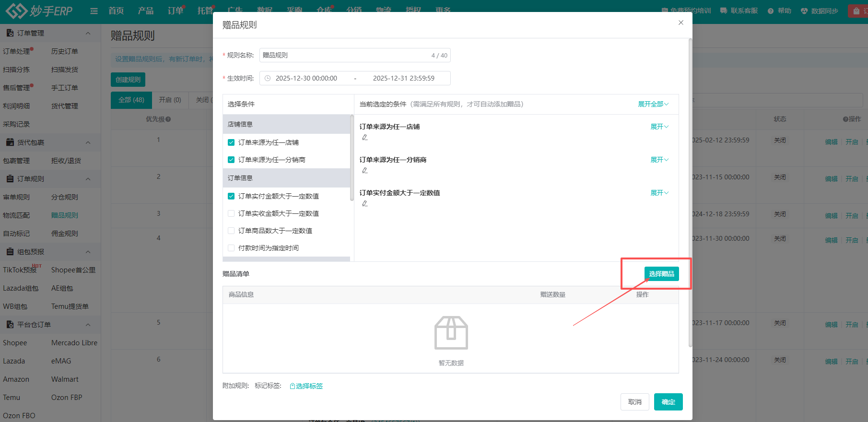Click the 联系客服 chat icon
This screenshot has height=422, width=868.
pos(724,11)
